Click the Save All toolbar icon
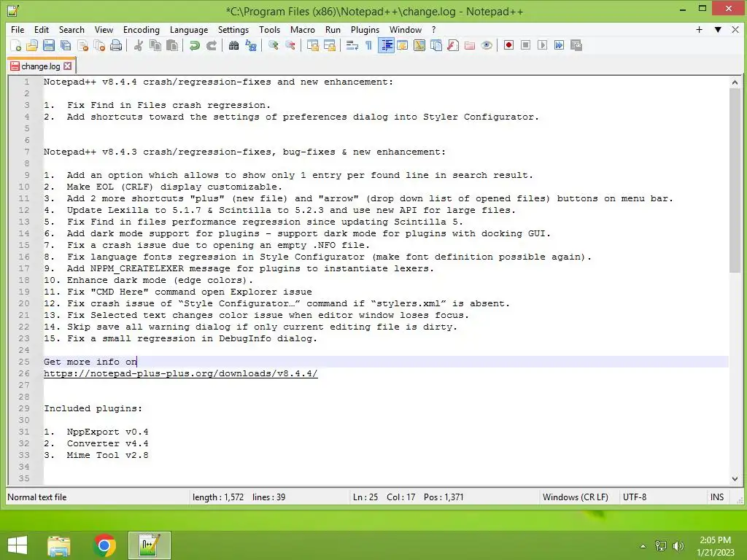Screen dimensions: 747x560 click(66, 45)
